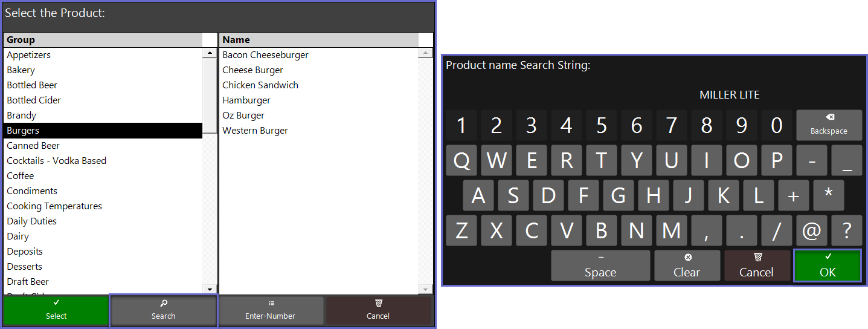868x329 pixels.
Task: Select the Appetizers group
Action: [29, 55]
